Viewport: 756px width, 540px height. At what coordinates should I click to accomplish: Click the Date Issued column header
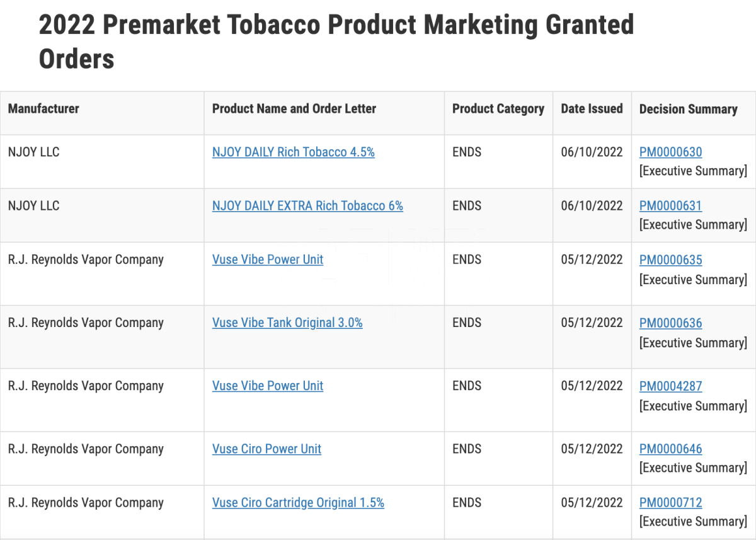(592, 108)
